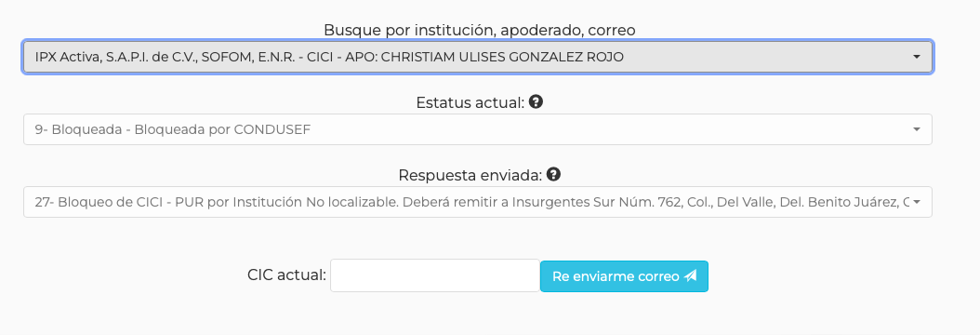Click SOFOM, E.N.R. text in institution selector
Image resolution: width=980 pixels, height=335 pixels.
[x=247, y=57]
